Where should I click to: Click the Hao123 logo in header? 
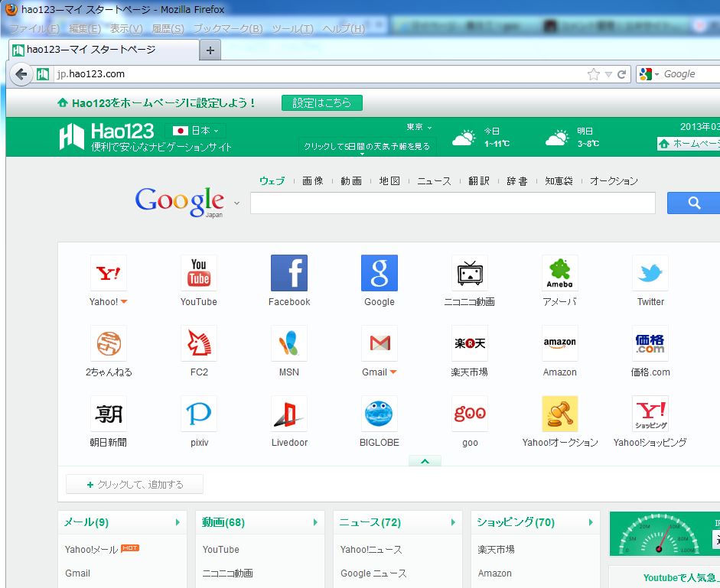(106, 136)
